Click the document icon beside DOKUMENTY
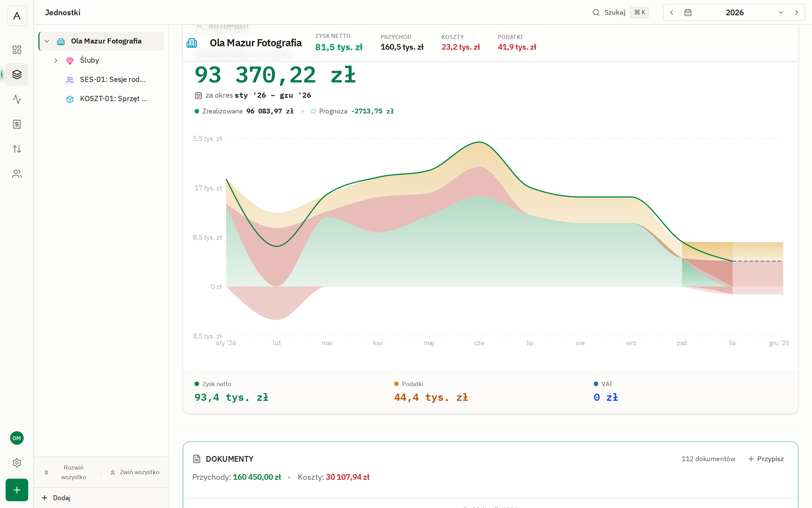812x508 pixels. [x=197, y=459]
